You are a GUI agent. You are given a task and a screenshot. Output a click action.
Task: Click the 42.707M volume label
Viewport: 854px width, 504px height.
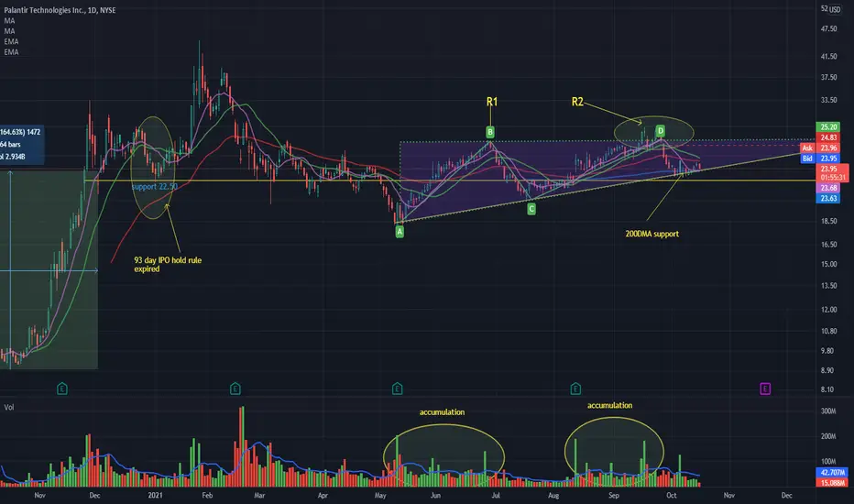(832, 473)
